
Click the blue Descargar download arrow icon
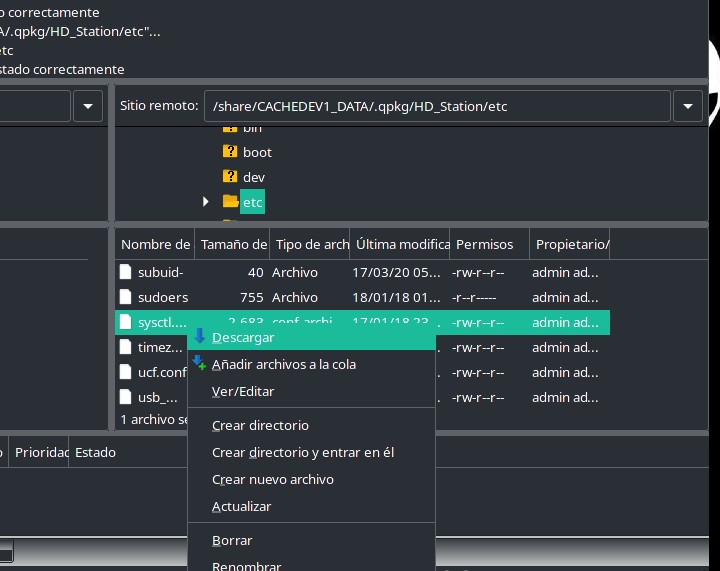pyautogui.click(x=200, y=337)
